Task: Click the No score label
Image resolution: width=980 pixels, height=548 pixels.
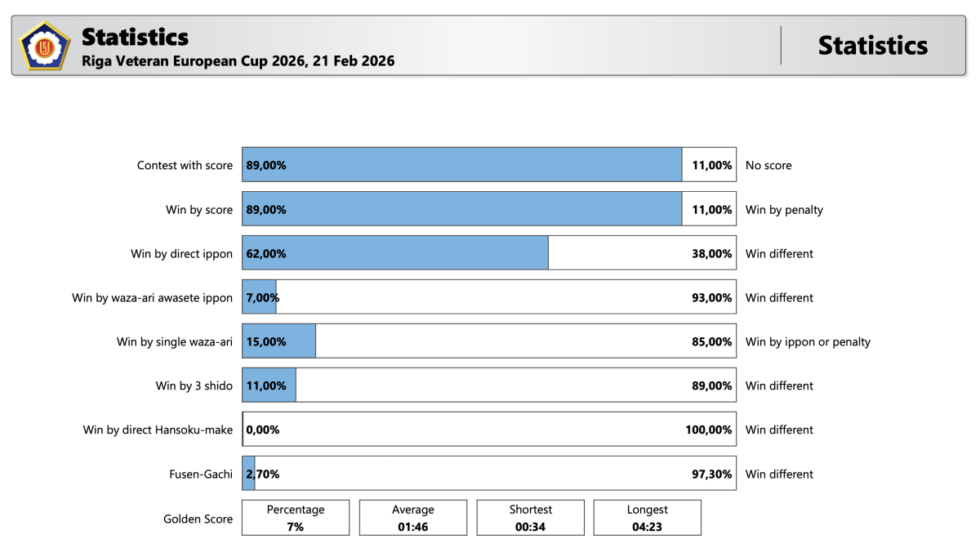Action: pos(768,165)
